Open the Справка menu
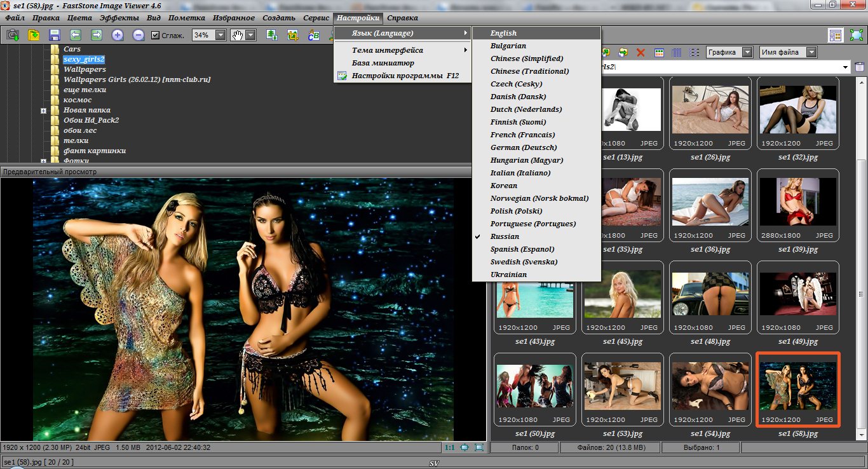The image size is (868, 469). [x=402, y=18]
